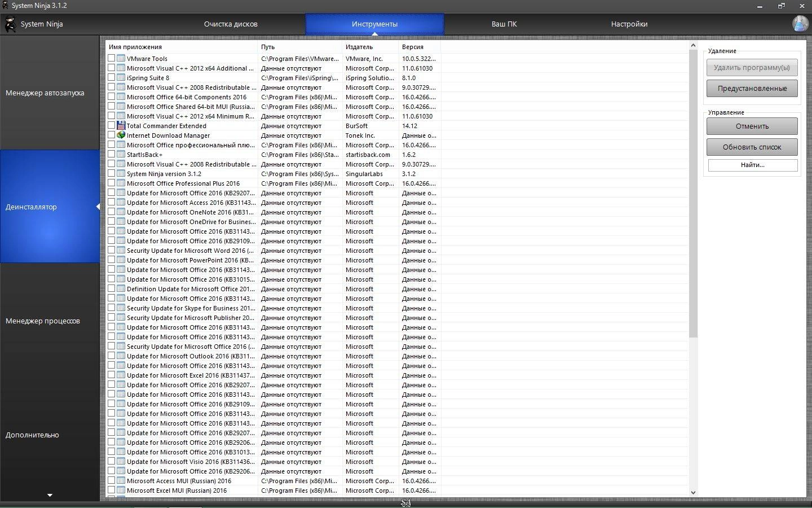The image size is (812, 508).
Task: Go to the Настройки tab
Action: click(629, 24)
